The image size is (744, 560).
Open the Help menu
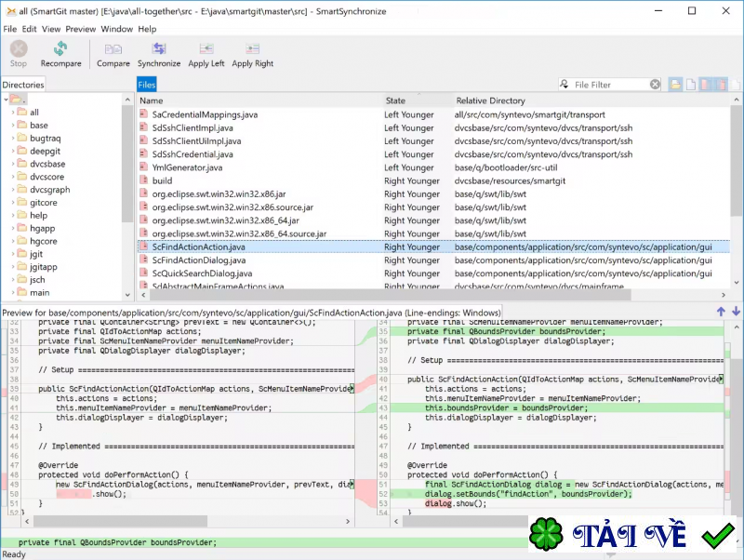147,29
